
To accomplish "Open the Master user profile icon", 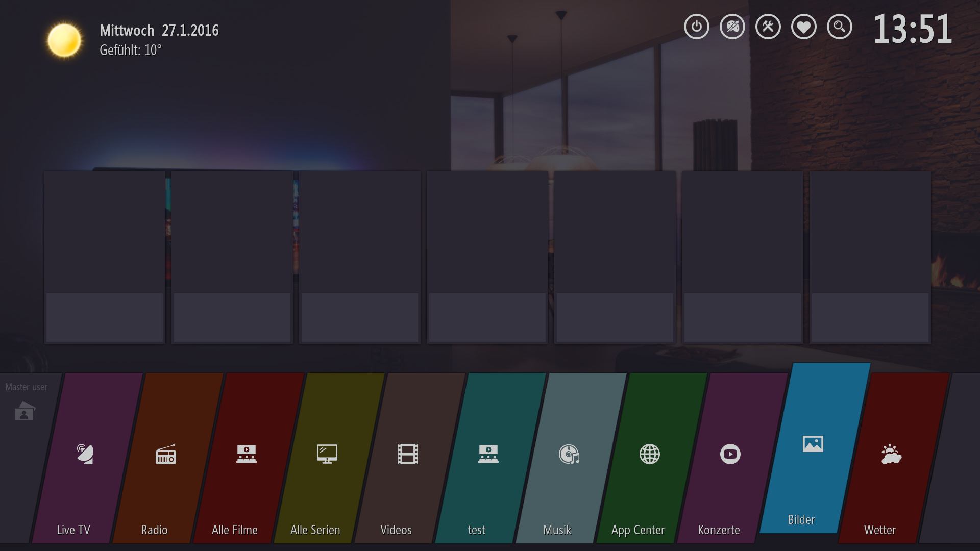I will 24,411.
